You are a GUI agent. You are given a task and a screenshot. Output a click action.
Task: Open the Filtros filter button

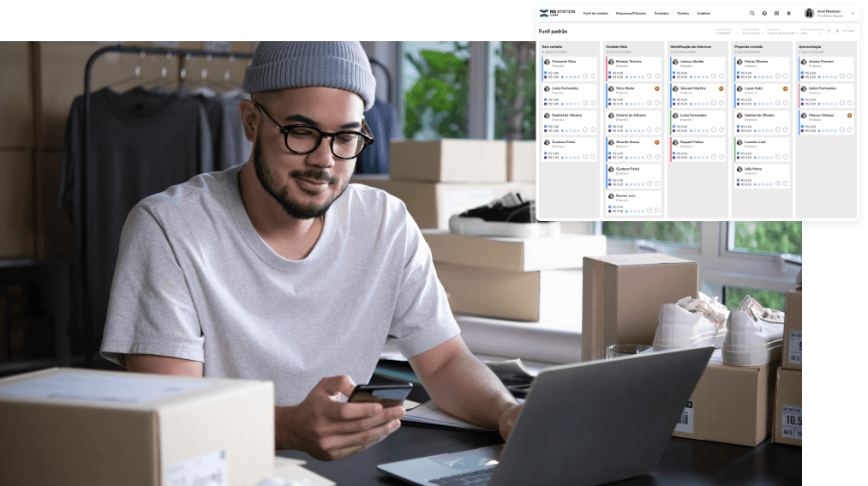[x=848, y=31]
